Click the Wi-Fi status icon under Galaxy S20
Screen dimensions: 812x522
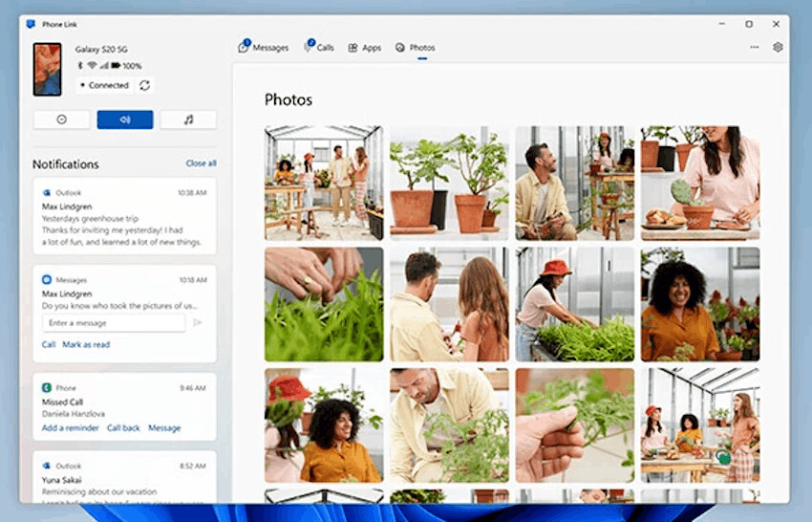coord(92,65)
